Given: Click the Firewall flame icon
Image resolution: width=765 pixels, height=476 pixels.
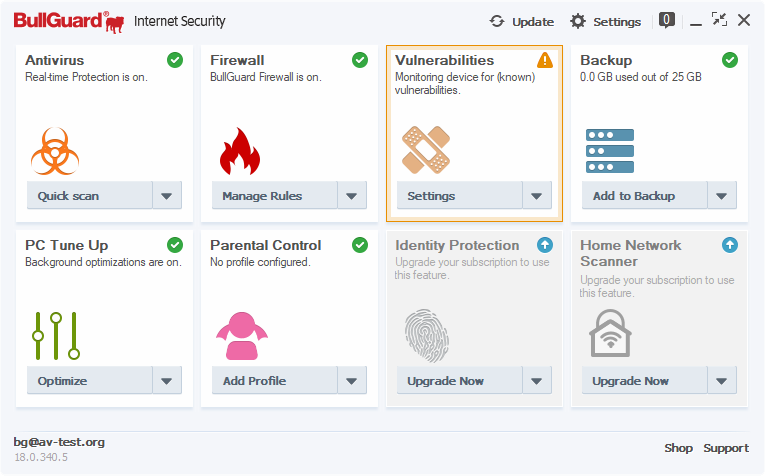Looking at the screenshot, I should (239, 151).
